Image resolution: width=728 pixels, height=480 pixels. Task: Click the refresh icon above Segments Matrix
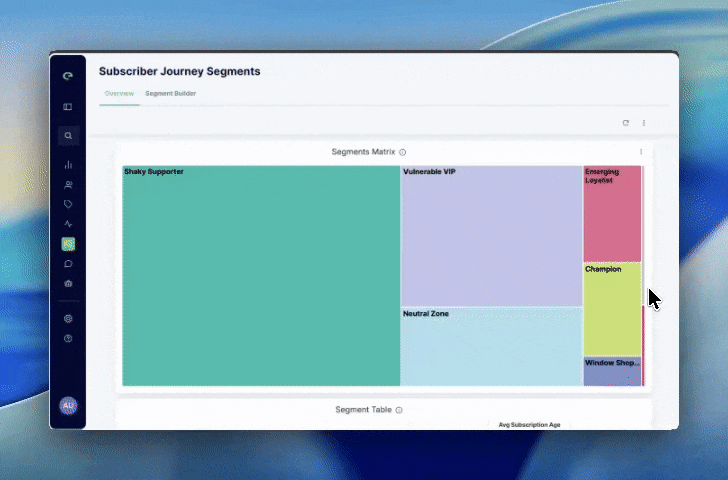[626, 123]
